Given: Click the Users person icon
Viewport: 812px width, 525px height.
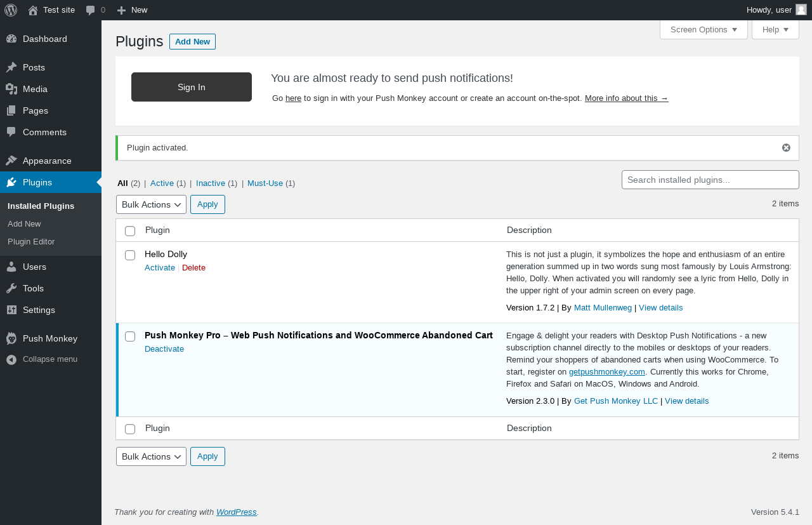Looking at the screenshot, I should (11, 267).
